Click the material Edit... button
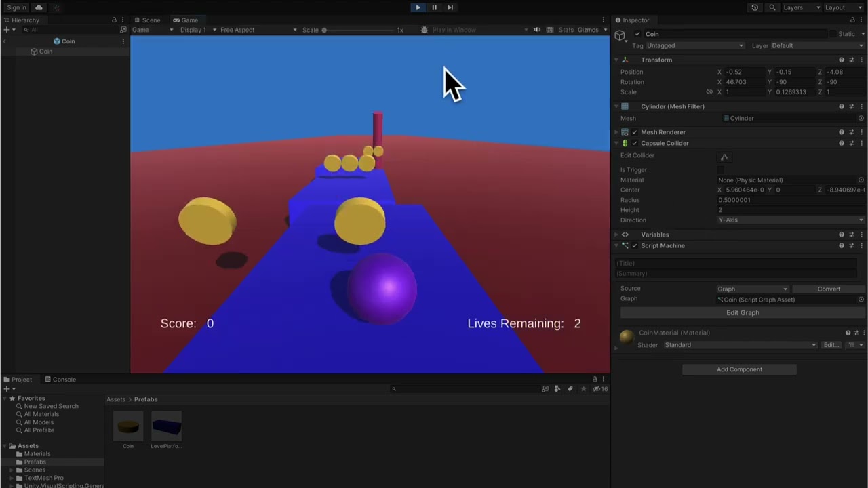 click(831, 345)
